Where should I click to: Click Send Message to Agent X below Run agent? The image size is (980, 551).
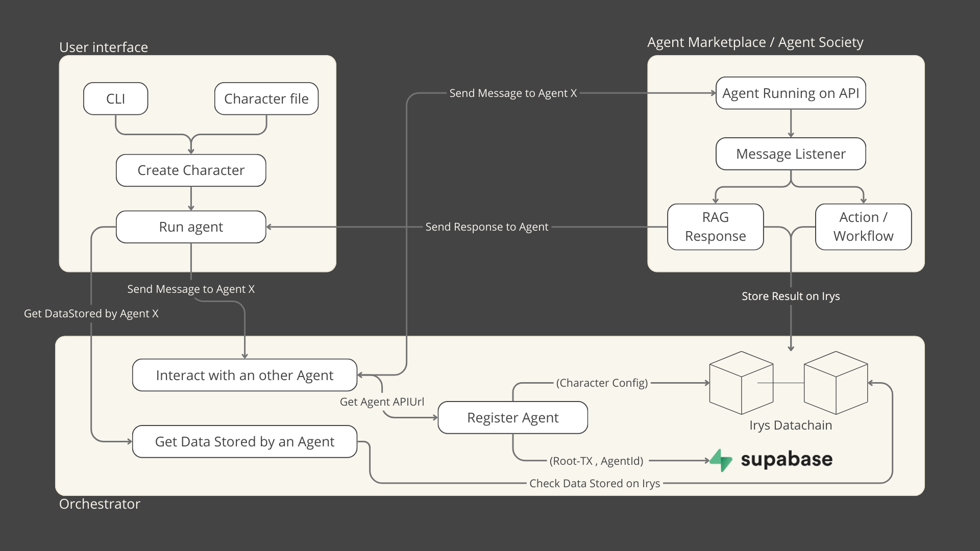tap(191, 289)
